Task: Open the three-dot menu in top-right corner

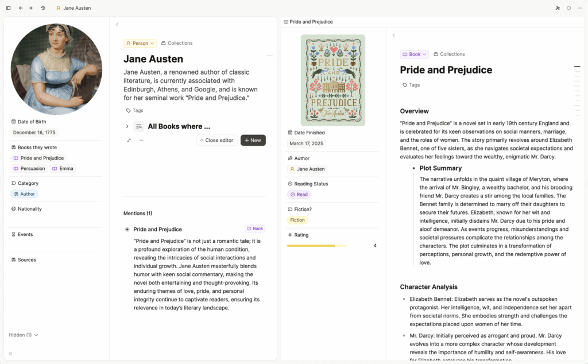Action: [579, 8]
